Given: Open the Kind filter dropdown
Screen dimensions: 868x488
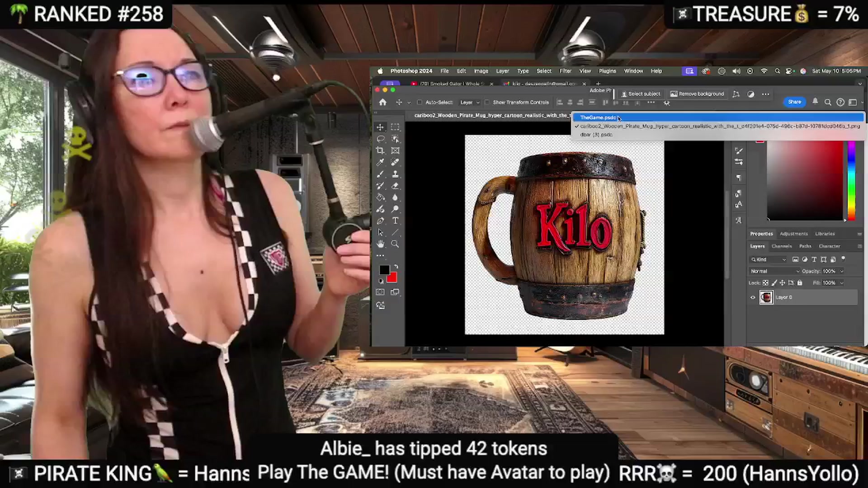Looking at the screenshot, I should [769, 259].
